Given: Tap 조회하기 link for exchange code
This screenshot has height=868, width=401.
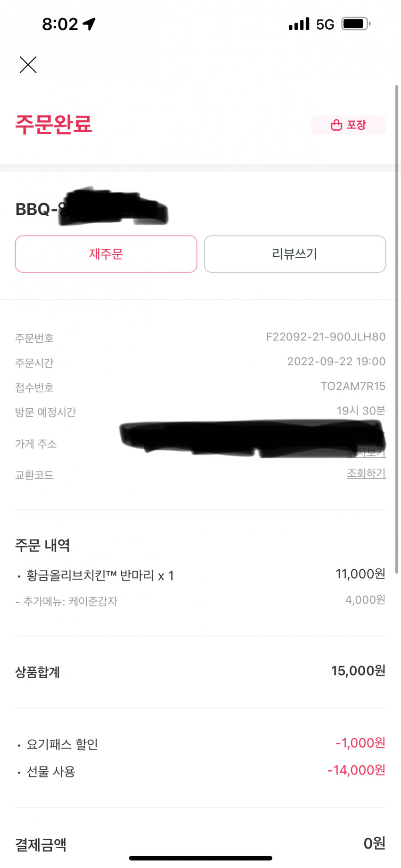Looking at the screenshot, I should click(x=366, y=473).
